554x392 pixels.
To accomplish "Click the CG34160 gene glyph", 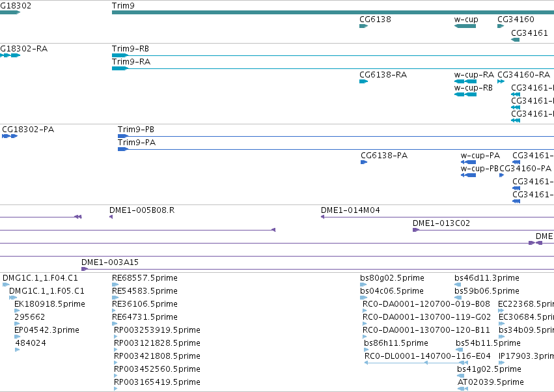I will point(501,26).
